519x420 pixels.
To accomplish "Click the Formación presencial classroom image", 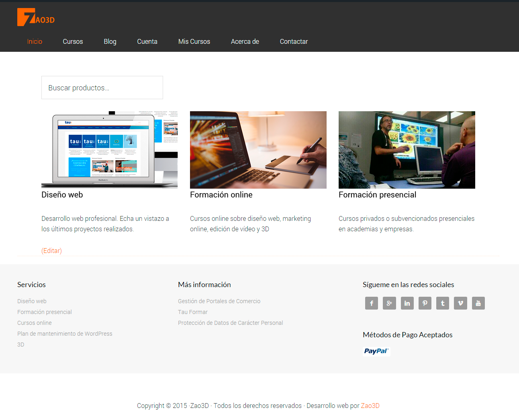I will pos(407,149).
